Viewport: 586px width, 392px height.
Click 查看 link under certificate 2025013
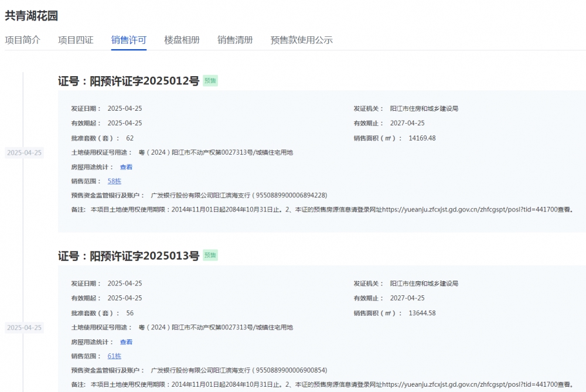coord(126,342)
